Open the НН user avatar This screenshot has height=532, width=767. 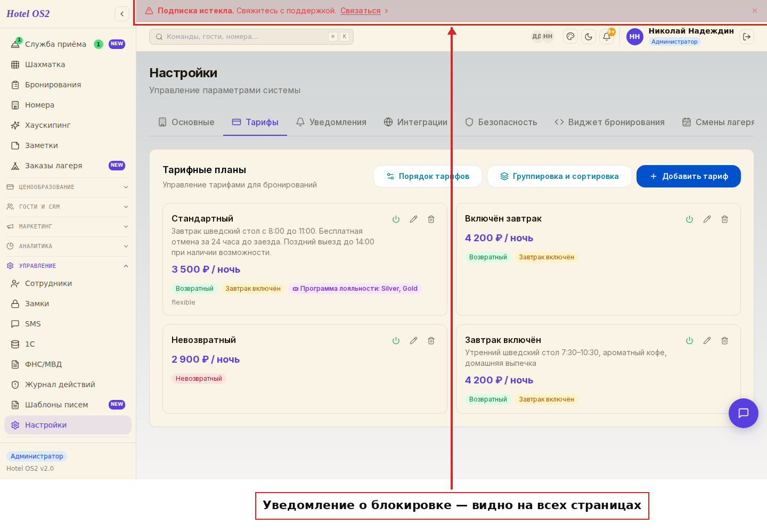[x=634, y=37]
